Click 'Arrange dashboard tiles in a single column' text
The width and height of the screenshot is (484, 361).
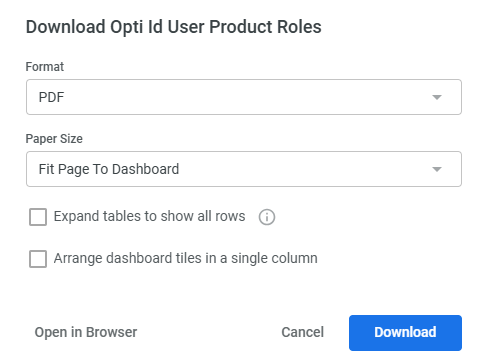click(x=186, y=258)
